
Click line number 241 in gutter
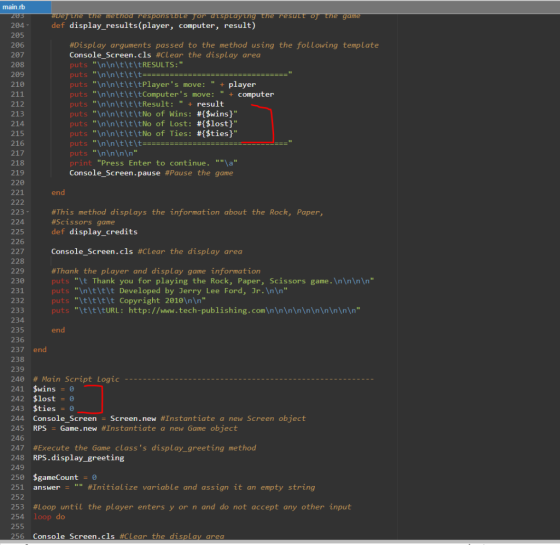pyautogui.click(x=18, y=389)
